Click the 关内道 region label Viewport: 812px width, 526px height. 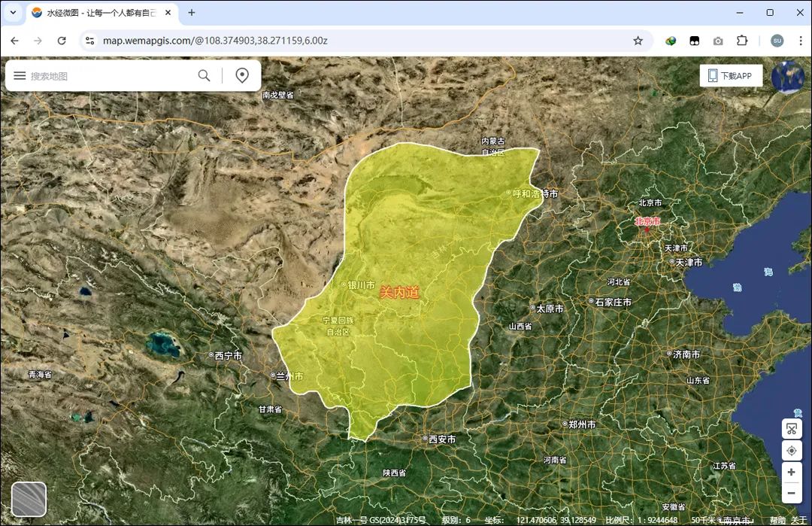[399, 292]
